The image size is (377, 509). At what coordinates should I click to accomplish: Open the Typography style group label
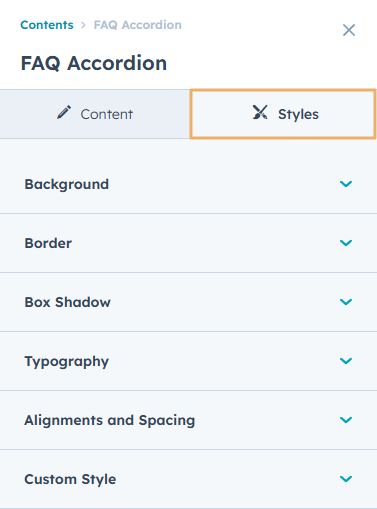coord(67,362)
